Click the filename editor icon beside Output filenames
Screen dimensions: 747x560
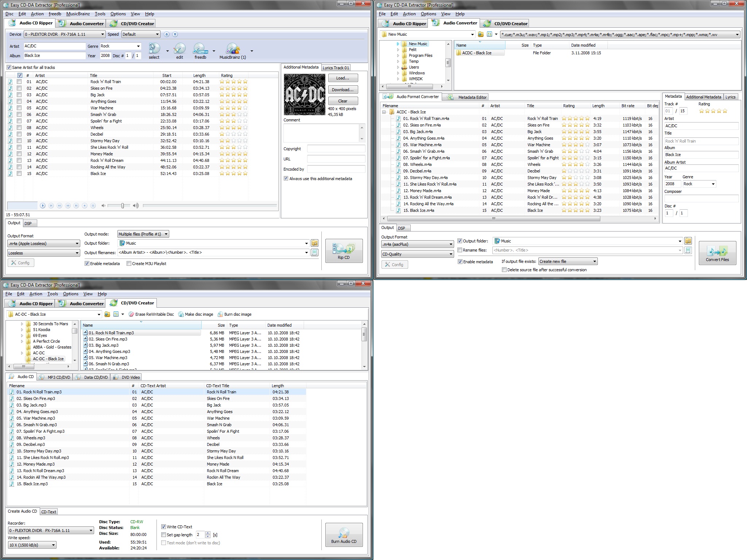click(314, 252)
